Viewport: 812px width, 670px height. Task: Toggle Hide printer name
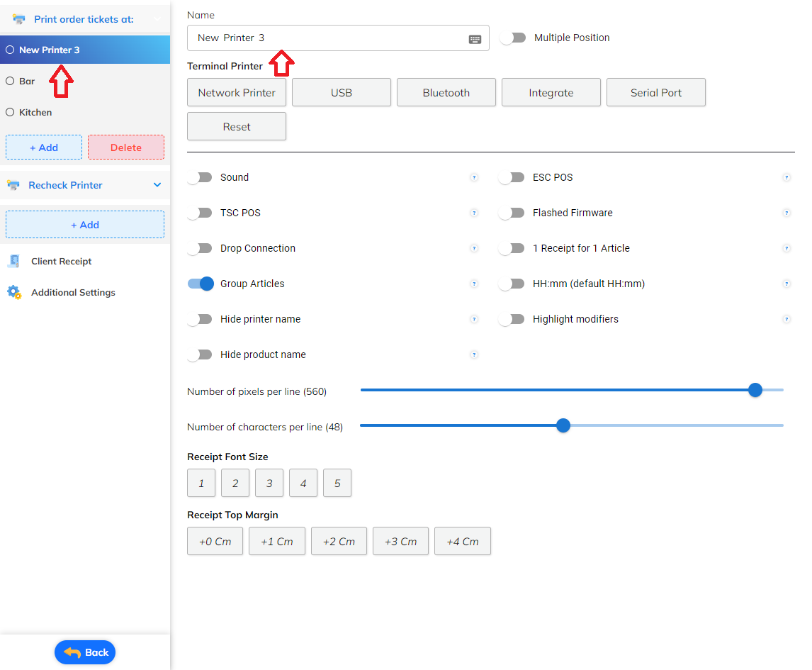click(200, 319)
